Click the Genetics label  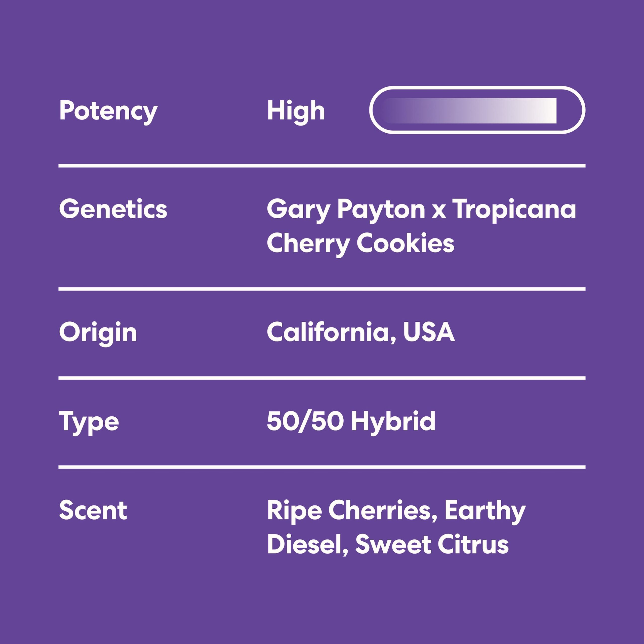(113, 209)
